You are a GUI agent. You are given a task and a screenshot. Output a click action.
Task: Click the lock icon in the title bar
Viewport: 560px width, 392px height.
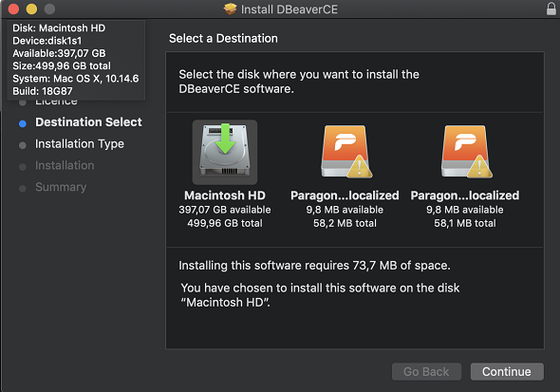pyautogui.click(x=551, y=9)
